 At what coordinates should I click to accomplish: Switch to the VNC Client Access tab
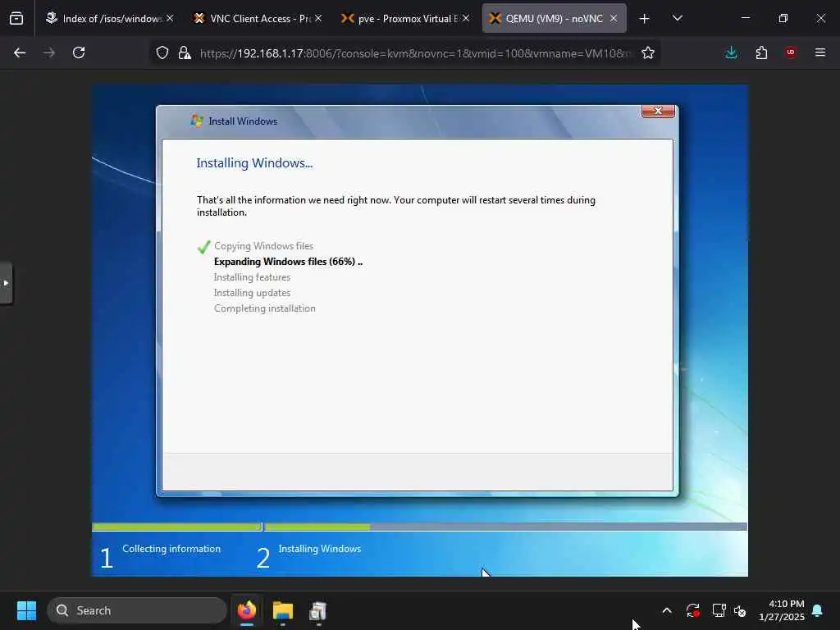tap(258, 19)
